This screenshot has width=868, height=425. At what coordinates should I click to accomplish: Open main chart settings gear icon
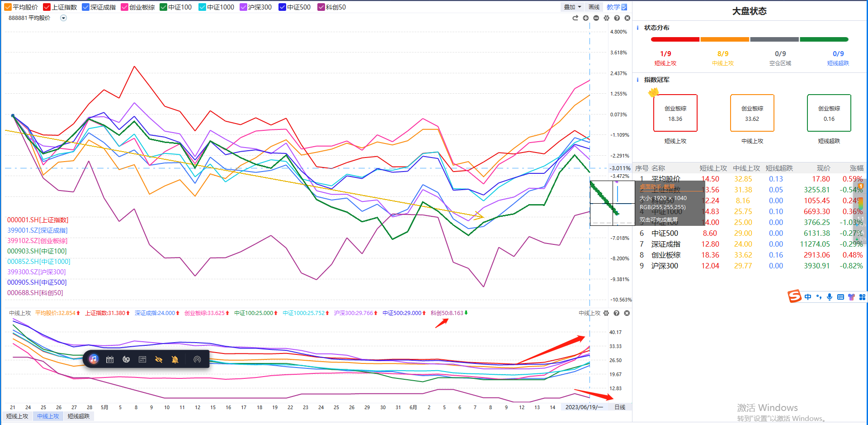[x=606, y=18]
